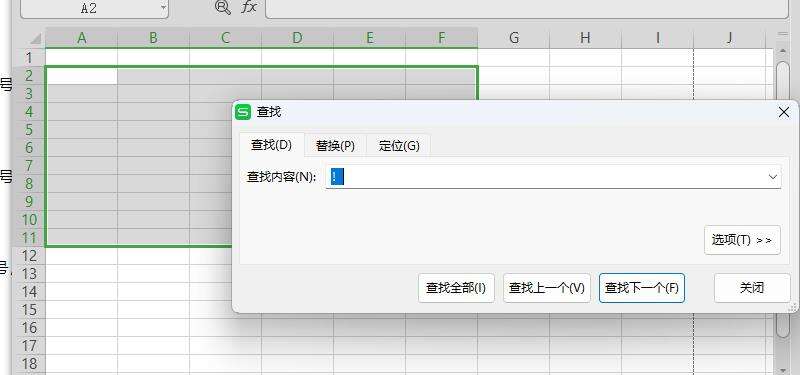
Task: Select row 18 header
Action: [30, 363]
